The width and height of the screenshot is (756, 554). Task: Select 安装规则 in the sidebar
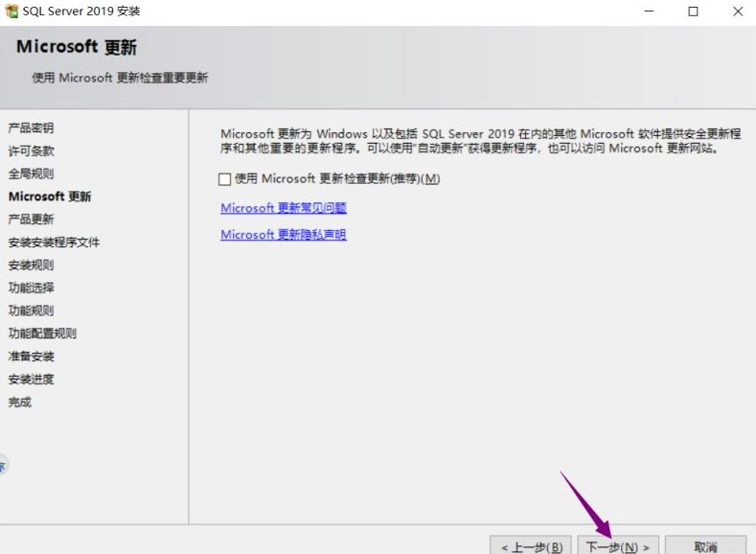tap(31, 265)
